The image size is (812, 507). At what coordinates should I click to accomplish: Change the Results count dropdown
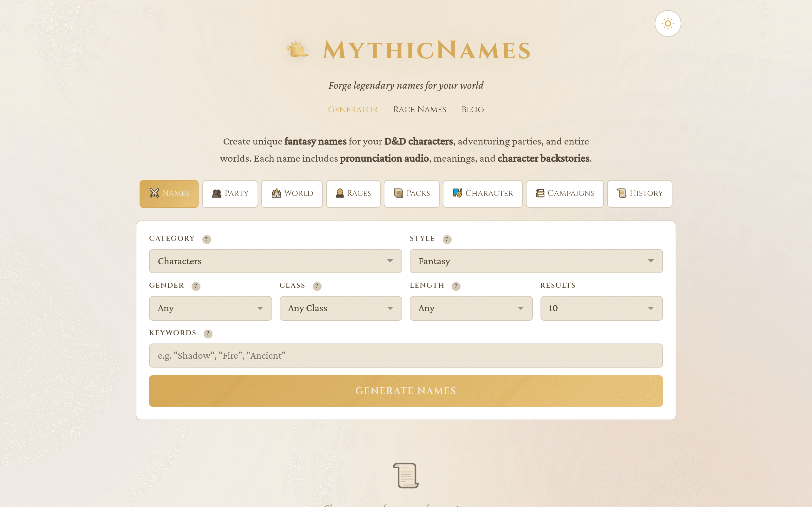pos(601,308)
